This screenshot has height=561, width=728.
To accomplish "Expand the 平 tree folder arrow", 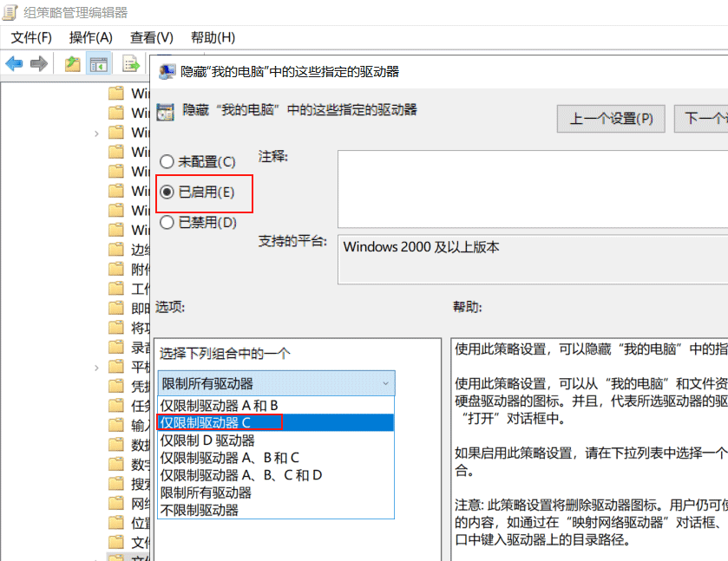I will (96, 368).
